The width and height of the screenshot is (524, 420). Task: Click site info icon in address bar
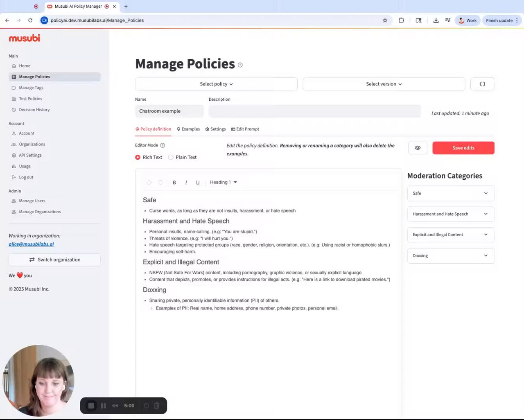point(44,20)
